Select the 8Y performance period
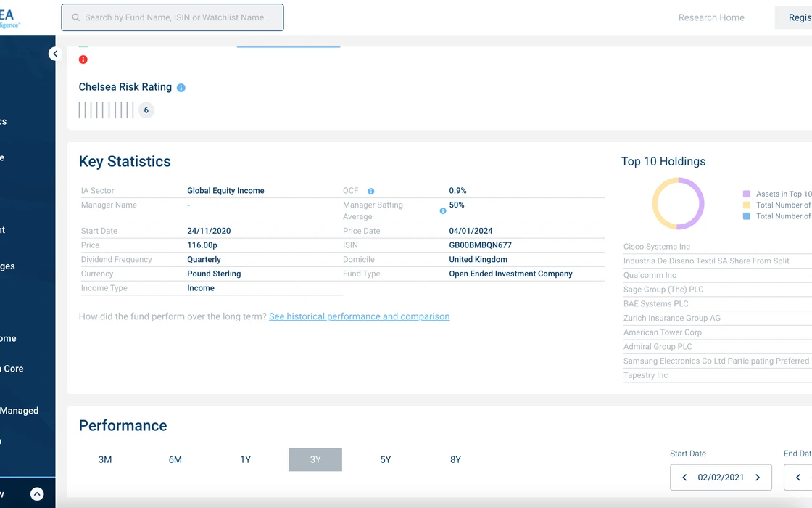Viewport: 812px width, 508px height. click(456, 460)
